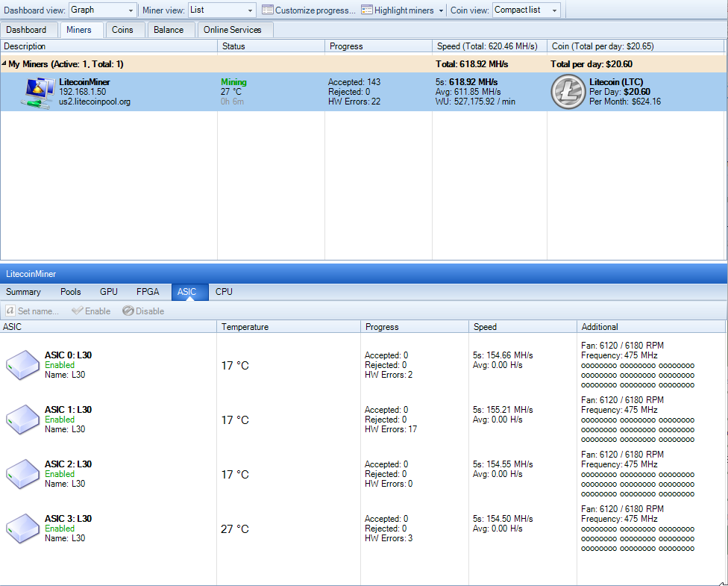Select the ASIC 3: L30 device icon

click(x=22, y=529)
